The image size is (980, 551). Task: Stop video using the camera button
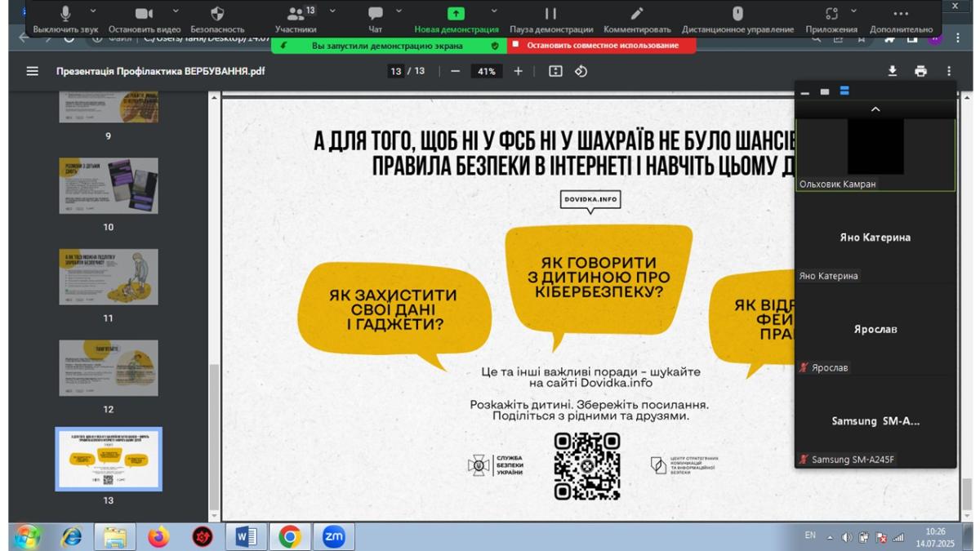(144, 14)
